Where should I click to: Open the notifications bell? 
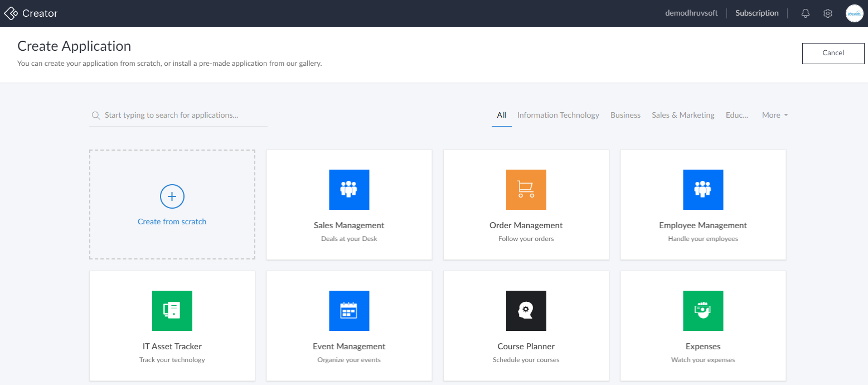pyautogui.click(x=805, y=13)
